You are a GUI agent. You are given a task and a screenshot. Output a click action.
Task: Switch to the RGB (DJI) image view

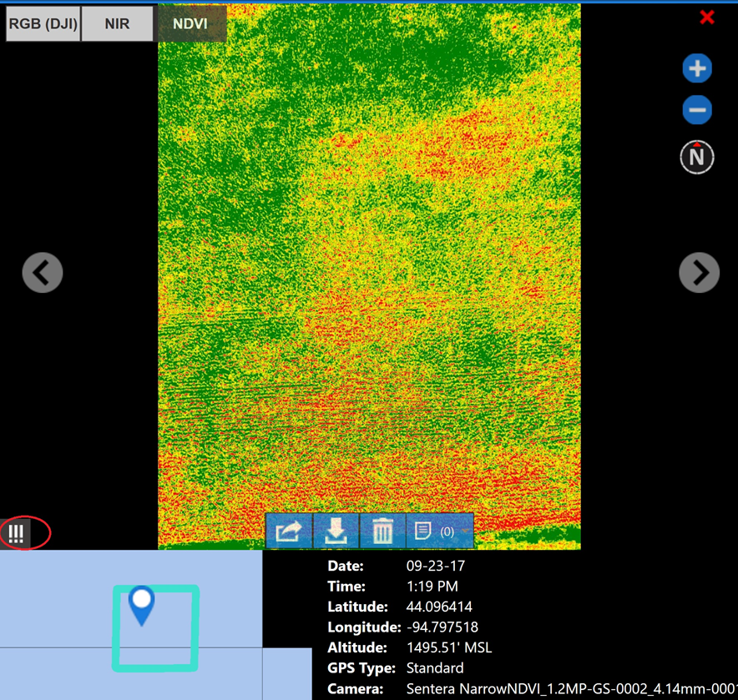coord(43,24)
